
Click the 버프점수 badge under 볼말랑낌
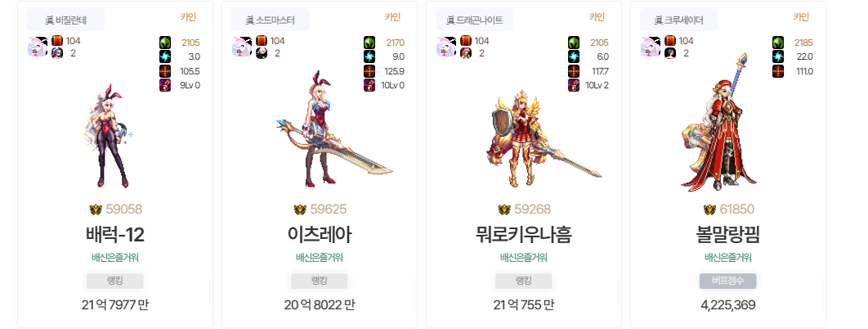[728, 281]
